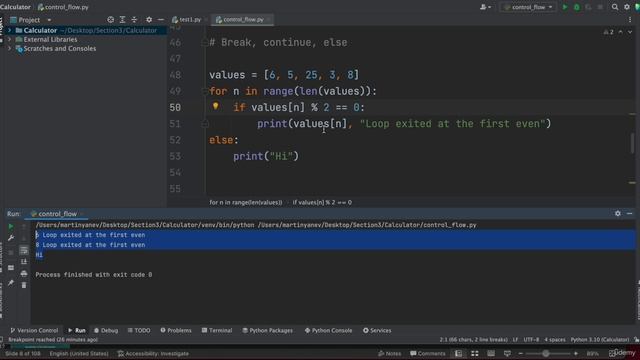The image size is (640, 360).
Task: Click the python file path link in console
Action: tap(367, 225)
